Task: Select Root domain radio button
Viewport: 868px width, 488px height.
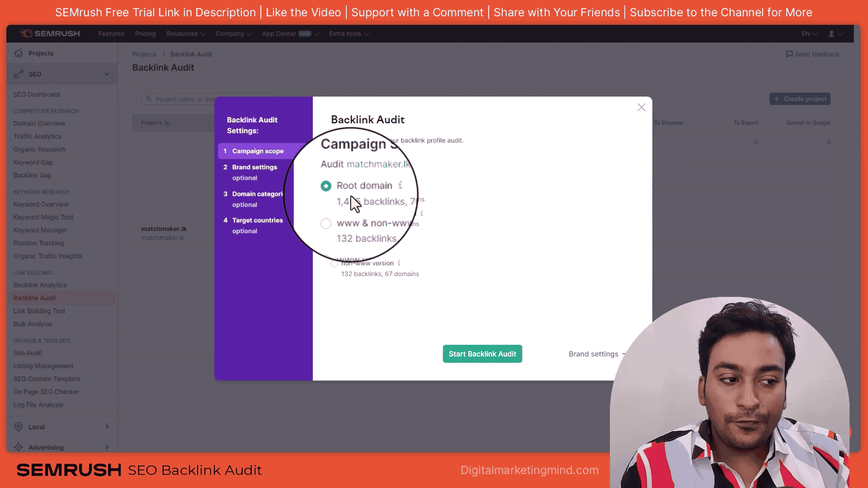Action: click(325, 185)
